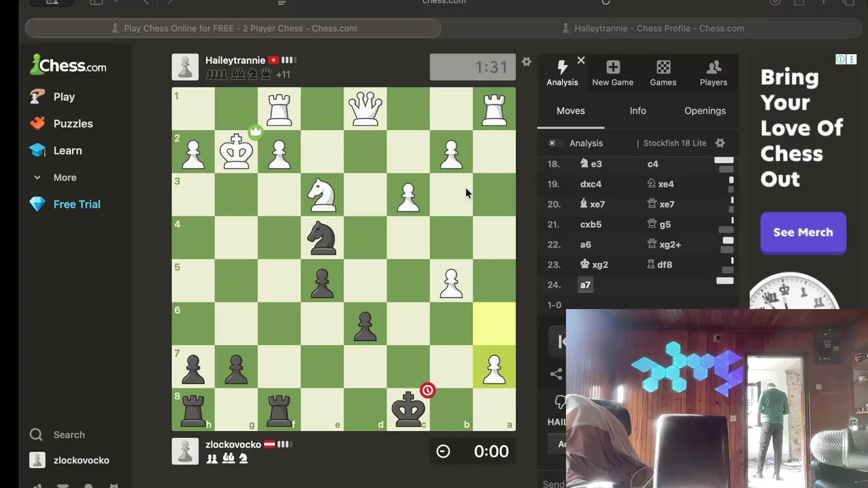Open Stockfish engine settings gear

pos(720,143)
